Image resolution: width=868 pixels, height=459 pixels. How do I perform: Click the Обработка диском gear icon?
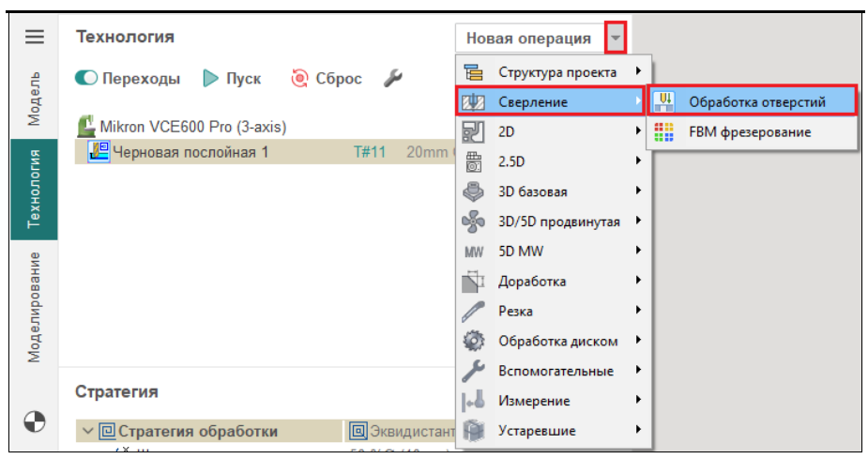tap(474, 341)
